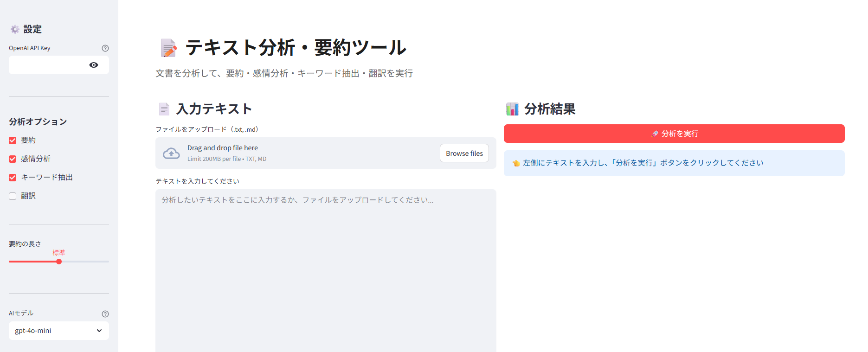The height and width of the screenshot is (352, 868).
Task: Click the cloud upload icon in the dropzone
Action: pos(171,153)
